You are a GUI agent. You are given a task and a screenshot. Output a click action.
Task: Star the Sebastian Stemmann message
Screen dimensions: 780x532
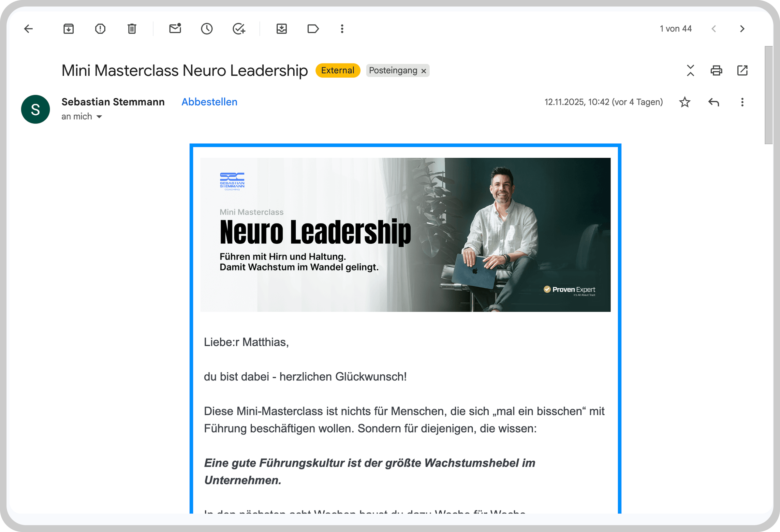pyautogui.click(x=684, y=102)
